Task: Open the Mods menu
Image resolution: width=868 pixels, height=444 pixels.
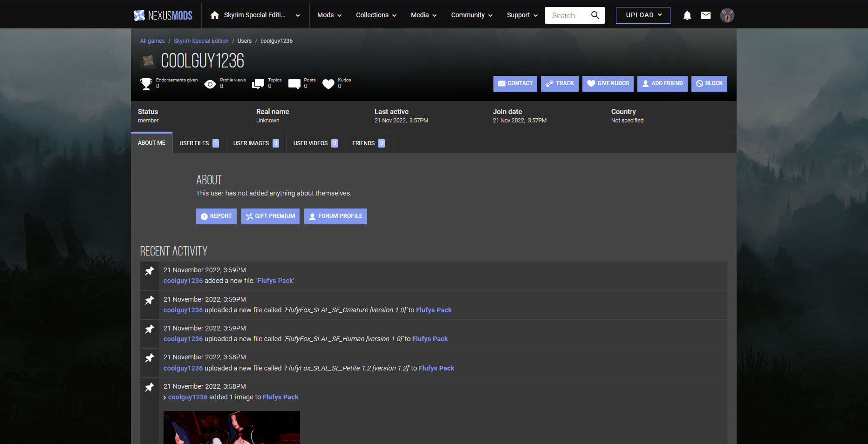Action: [x=329, y=15]
